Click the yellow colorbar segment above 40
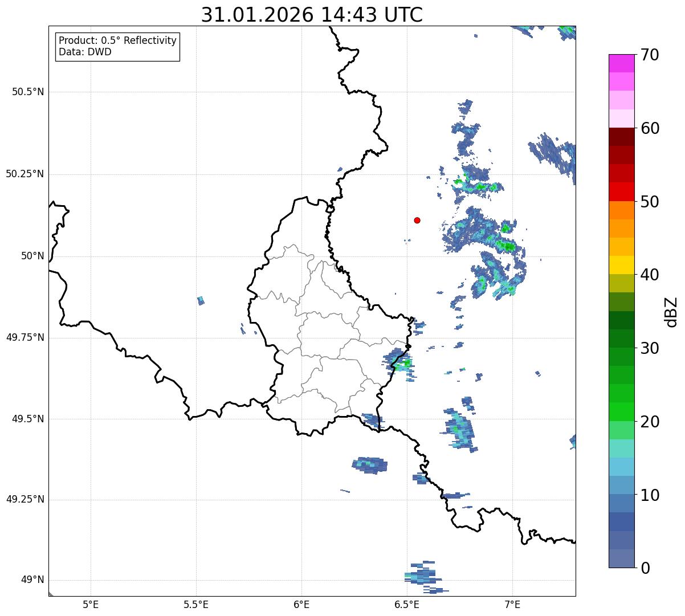The width and height of the screenshot is (685, 616). [x=621, y=265]
